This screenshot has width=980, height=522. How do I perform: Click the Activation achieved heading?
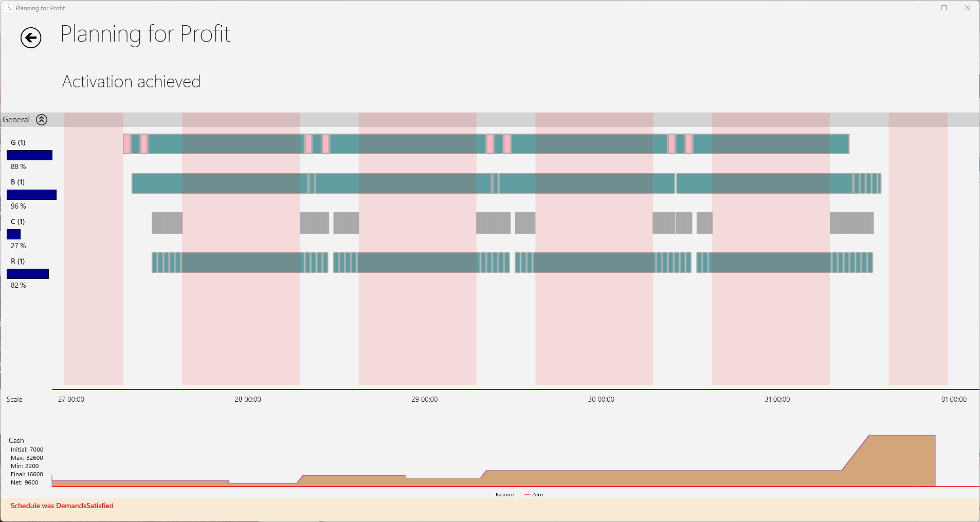[131, 81]
